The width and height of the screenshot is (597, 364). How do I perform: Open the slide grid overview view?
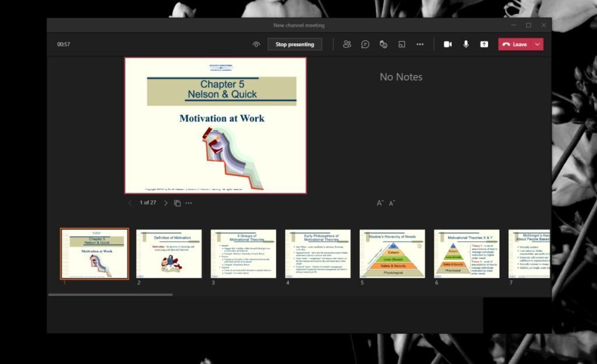pyautogui.click(x=178, y=203)
